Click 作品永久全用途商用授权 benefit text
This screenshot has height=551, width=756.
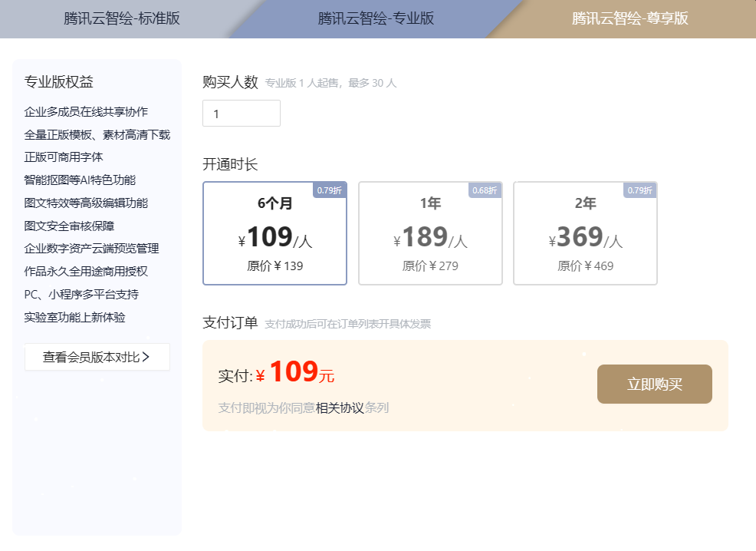click(86, 271)
